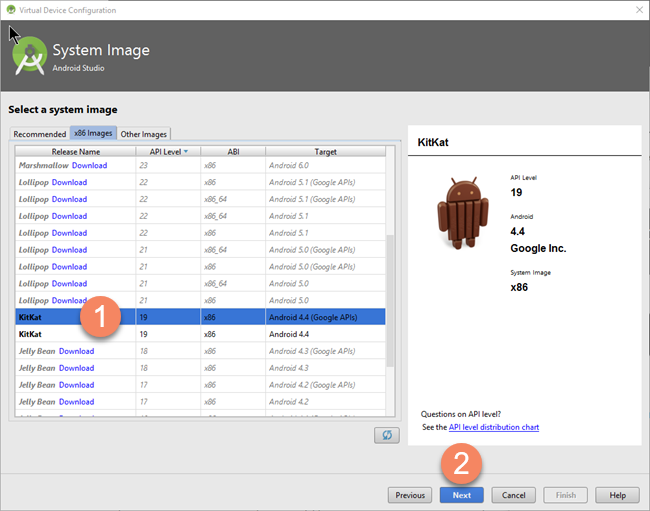Download Lollipop Android 5.1 x86 image
The height and width of the screenshot is (511, 650).
tap(69, 233)
